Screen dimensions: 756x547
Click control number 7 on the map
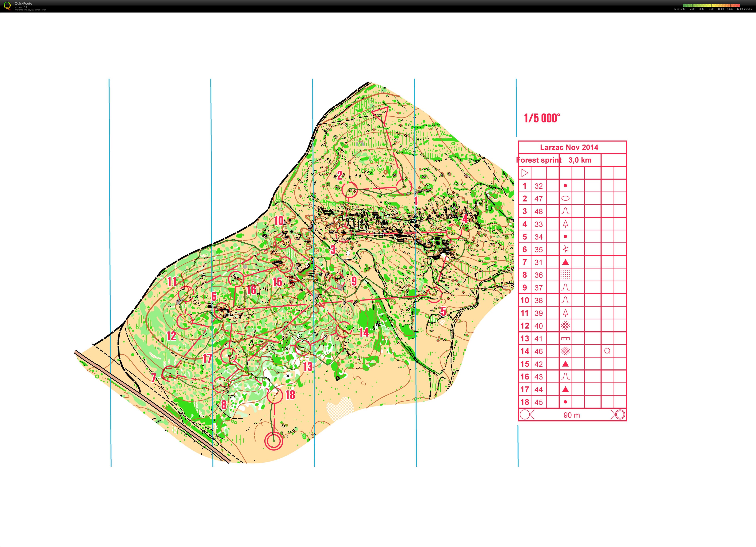click(154, 378)
